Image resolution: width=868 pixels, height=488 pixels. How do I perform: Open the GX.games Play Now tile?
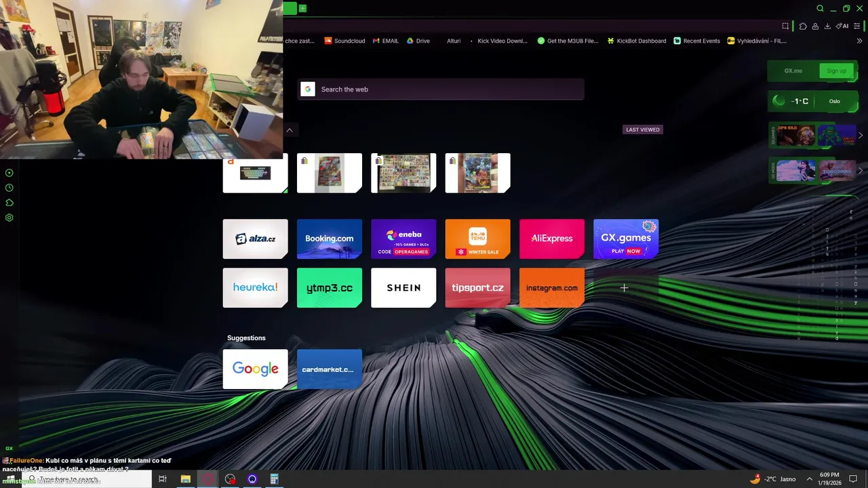(626, 239)
